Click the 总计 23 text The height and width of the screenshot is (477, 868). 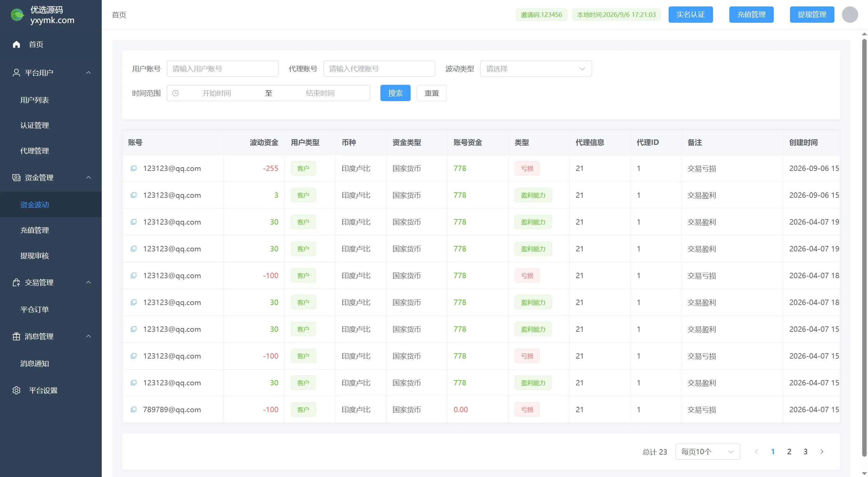pyautogui.click(x=654, y=452)
